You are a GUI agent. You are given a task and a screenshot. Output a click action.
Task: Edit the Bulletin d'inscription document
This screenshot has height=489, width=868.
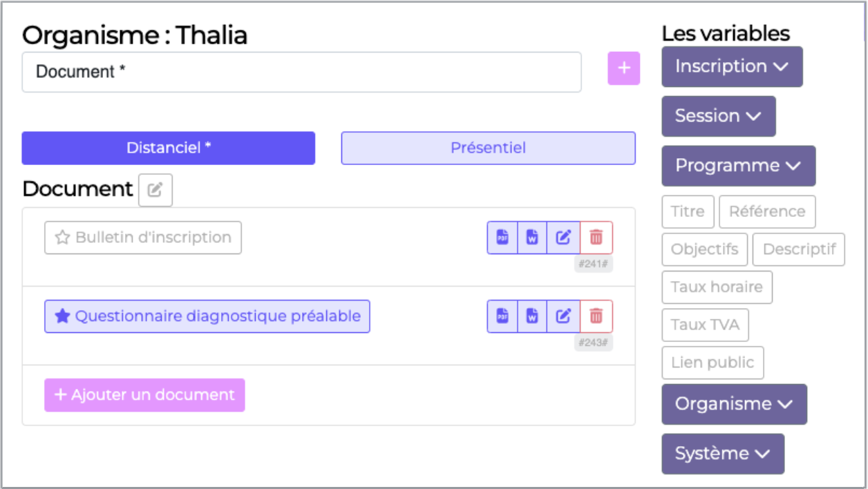563,238
